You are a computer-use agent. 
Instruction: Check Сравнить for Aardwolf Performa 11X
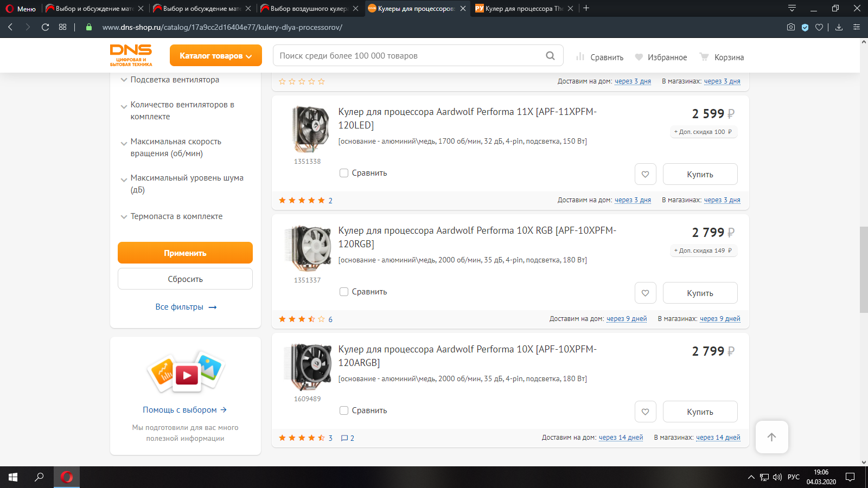344,173
